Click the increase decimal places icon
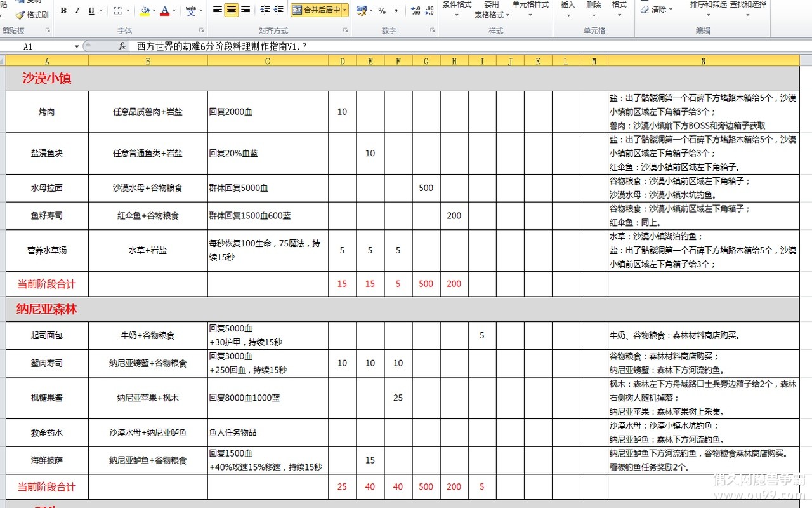 (416, 10)
